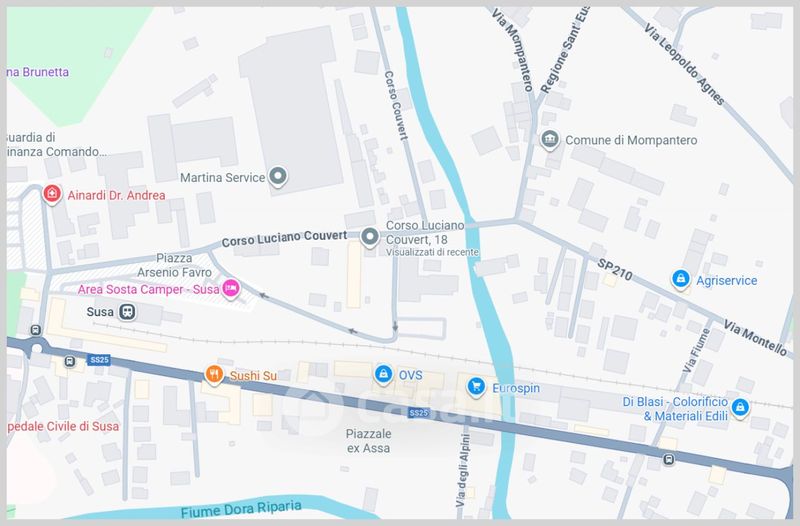Click the bus stop icon on eastern SS25
This screenshot has width=800, height=526.
(x=668, y=460)
